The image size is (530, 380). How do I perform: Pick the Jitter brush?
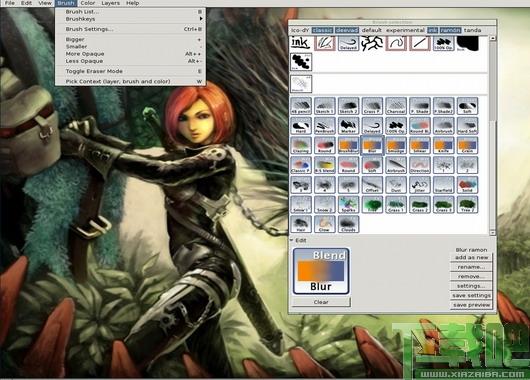(420, 185)
